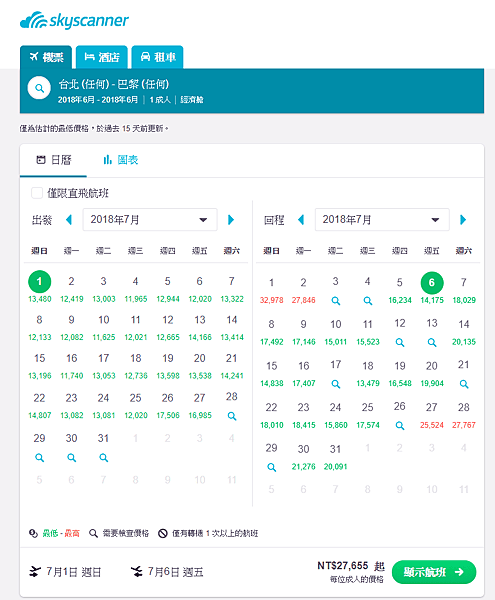The image size is (495, 600).
Task: Click the route text 台北 (任何) - 巴黎 (任何)
Action: tap(113, 84)
